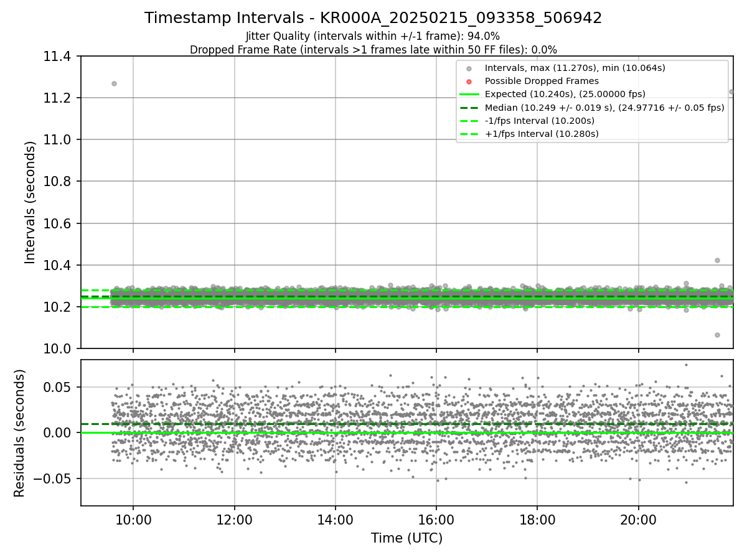This screenshot has height=560, width=747.
Task: Select legend text '+1/fps Interval (10.280s)'
Action: [x=542, y=134]
